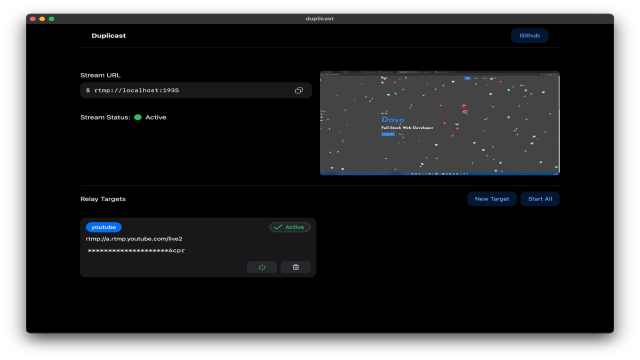Click the Duplicast app title
Viewport: 640px width, 360px height.
tap(109, 36)
